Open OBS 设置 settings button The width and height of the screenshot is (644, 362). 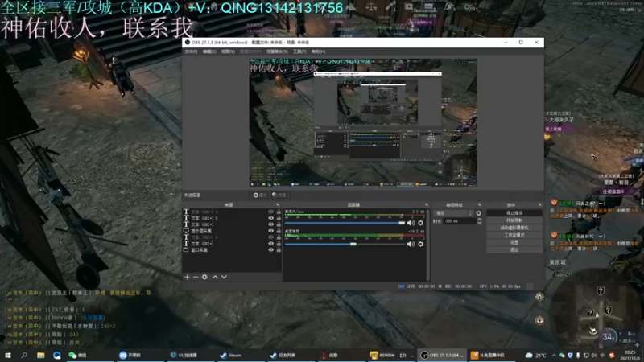click(x=514, y=242)
